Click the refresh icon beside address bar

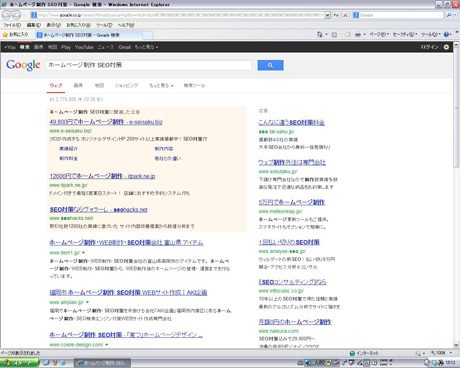[x=336, y=15]
